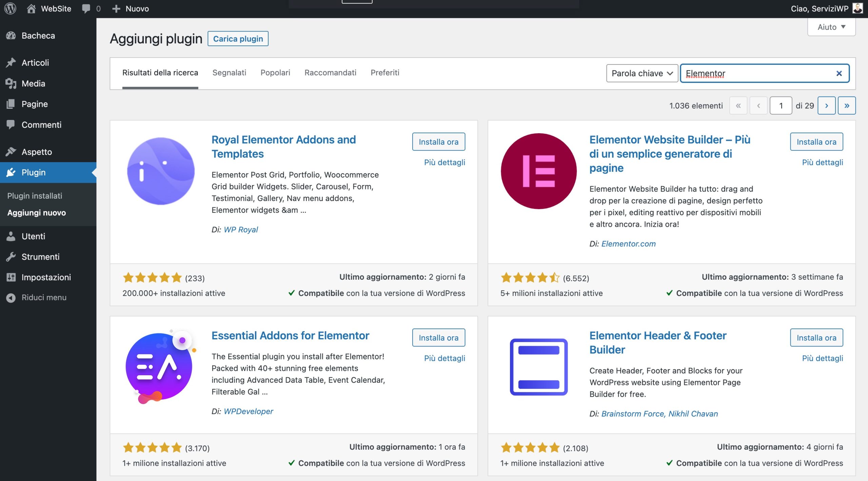Screen dimensions: 868x481
Task: Collapse sidebar with Riduci menu
Action: click(x=44, y=297)
